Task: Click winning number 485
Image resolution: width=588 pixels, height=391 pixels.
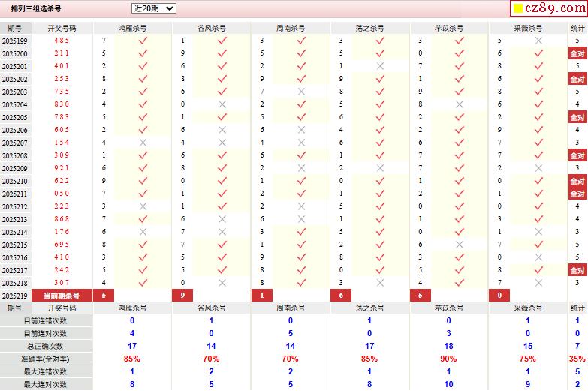Action: (x=62, y=41)
